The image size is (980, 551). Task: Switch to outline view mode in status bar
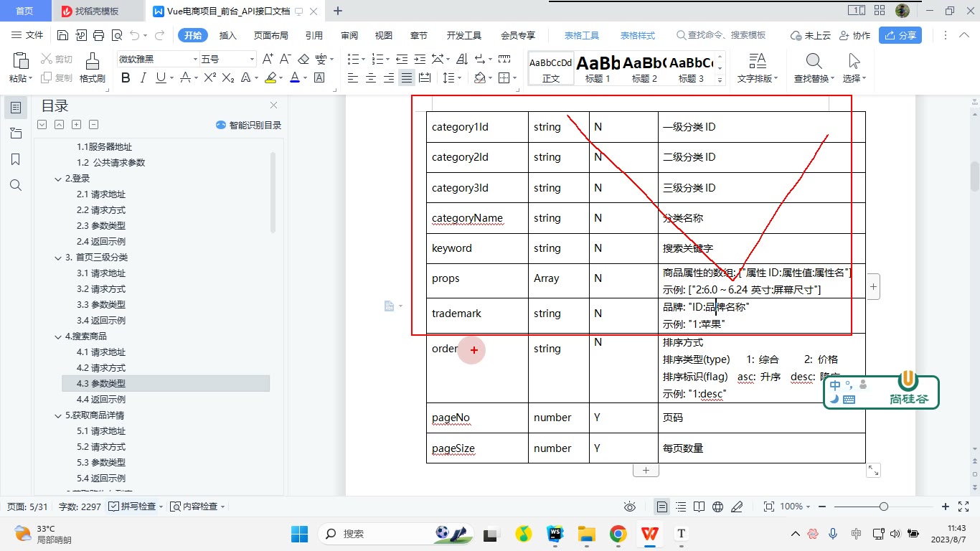click(680, 507)
